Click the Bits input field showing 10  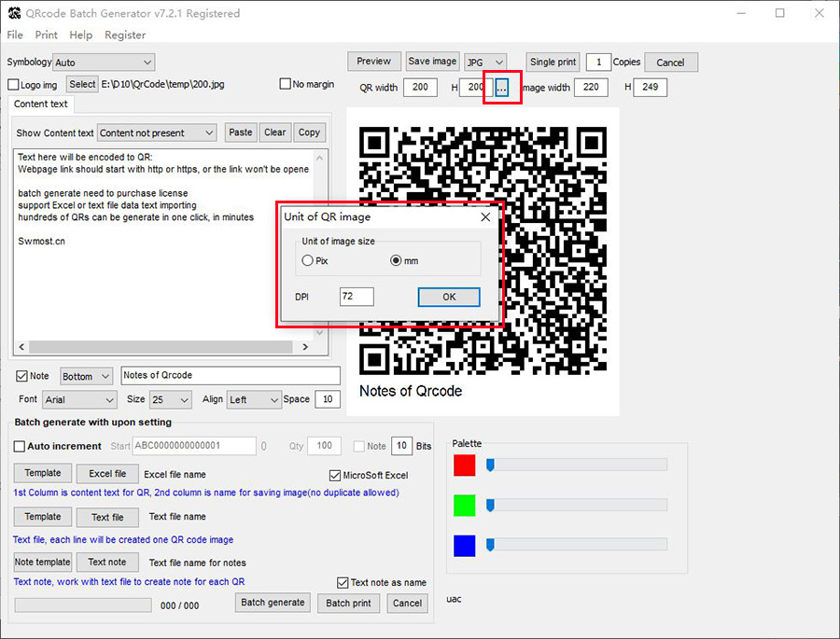tap(401, 446)
